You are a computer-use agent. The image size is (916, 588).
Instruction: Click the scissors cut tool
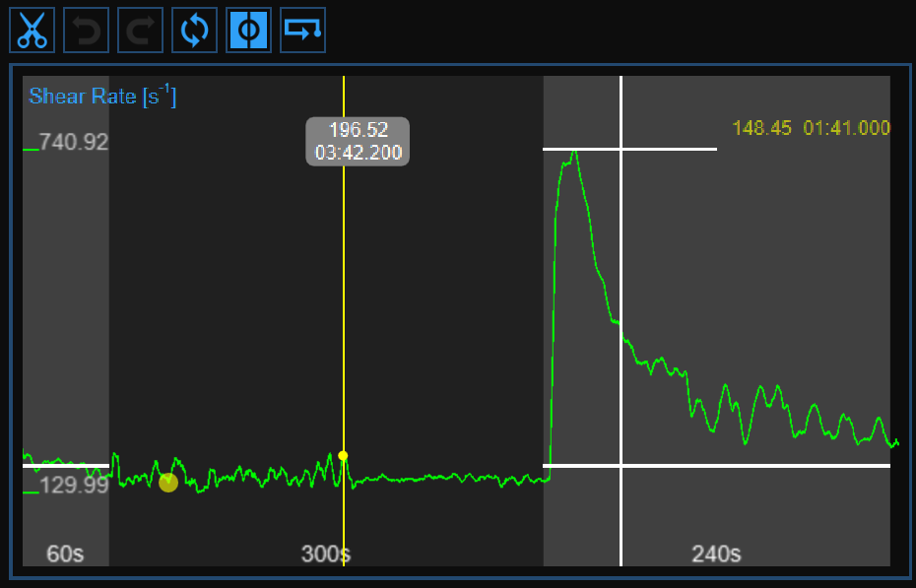coord(32,31)
